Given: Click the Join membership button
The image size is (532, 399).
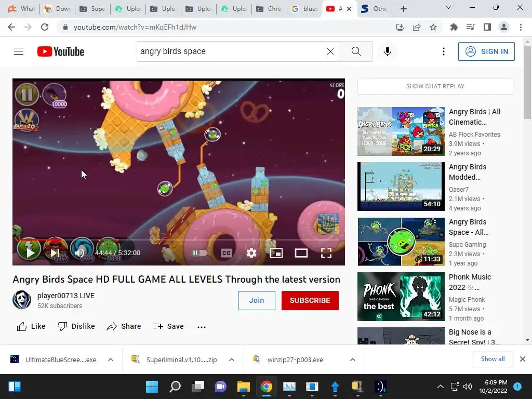Looking at the screenshot, I should (257, 300).
